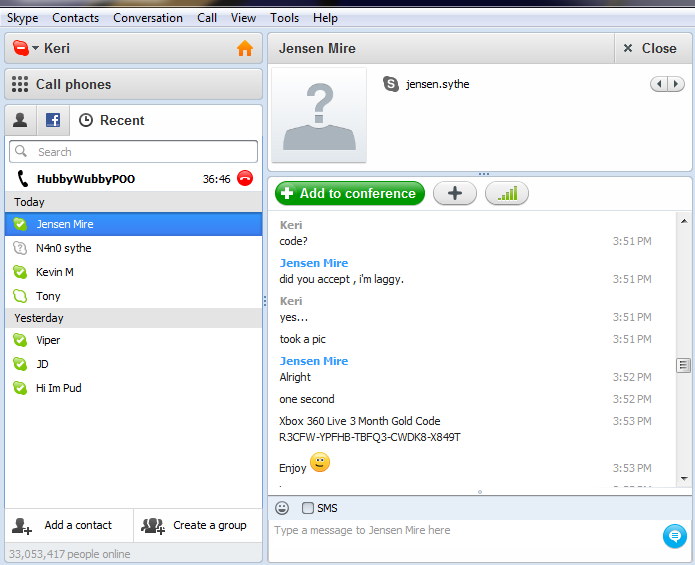
Task: Show next contact detail with right arrow
Action: 676,84
